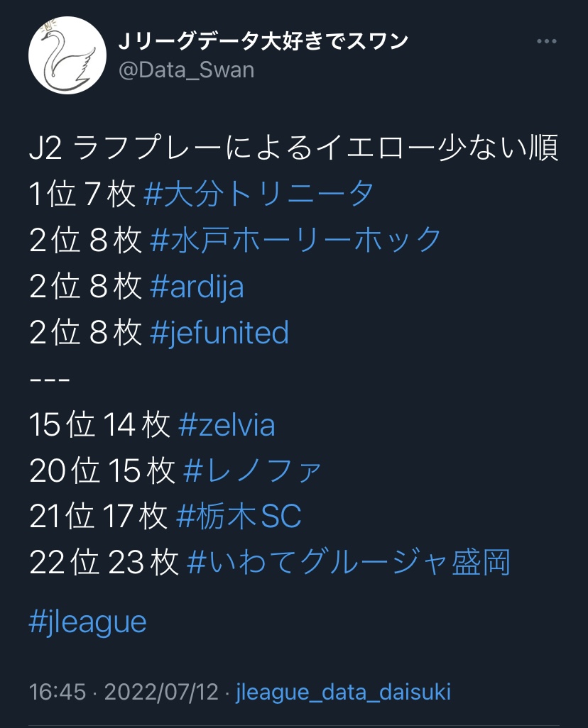Click the #jleague hashtag

coord(88,622)
